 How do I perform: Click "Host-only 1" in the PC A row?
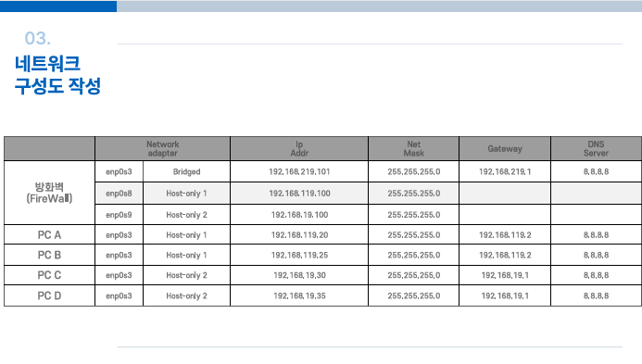(186, 235)
